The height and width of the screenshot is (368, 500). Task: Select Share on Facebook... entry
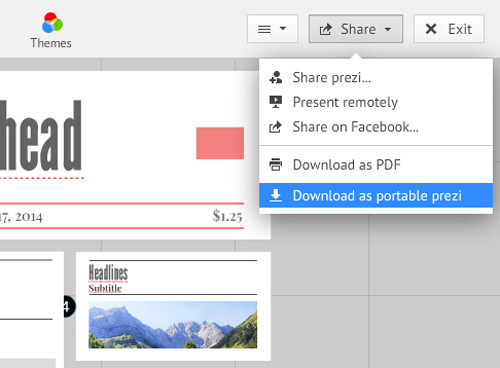[x=376, y=127]
